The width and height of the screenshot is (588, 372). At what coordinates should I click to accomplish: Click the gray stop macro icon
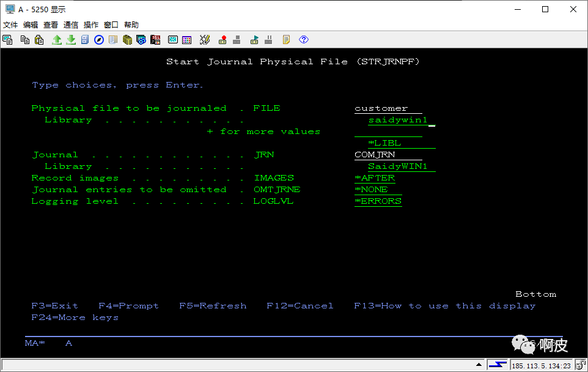click(237, 40)
